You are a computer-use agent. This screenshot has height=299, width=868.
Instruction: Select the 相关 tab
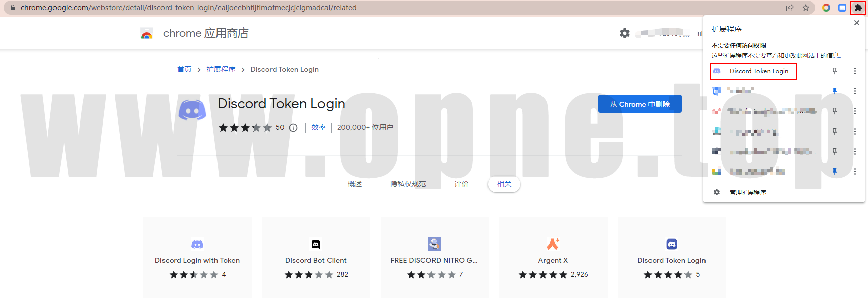coord(504,184)
